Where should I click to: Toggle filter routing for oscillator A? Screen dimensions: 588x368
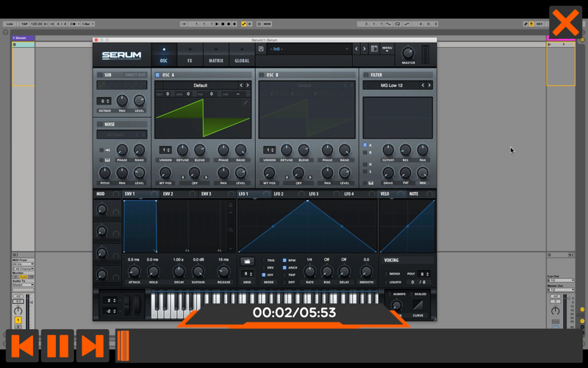[x=365, y=145]
